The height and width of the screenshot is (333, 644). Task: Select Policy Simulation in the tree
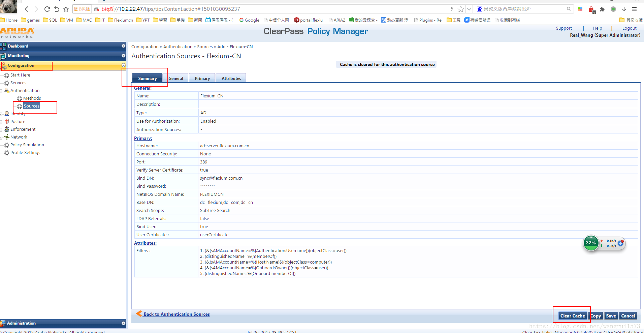pyautogui.click(x=27, y=145)
